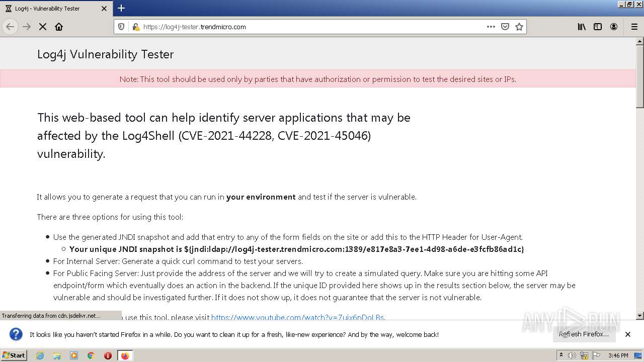This screenshot has width=644, height=362.
Task: Click the taskbar clock 3:46 PM
Action: [x=618, y=355]
